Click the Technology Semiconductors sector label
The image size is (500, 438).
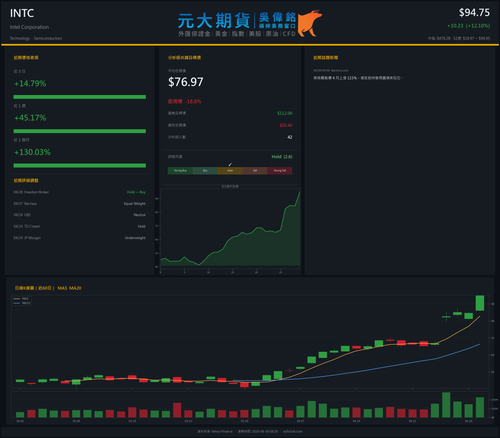coord(36,38)
